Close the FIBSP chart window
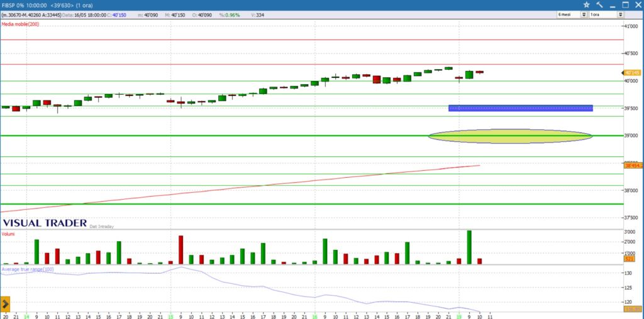The width and height of the screenshot is (644, 319). (638, 5)
